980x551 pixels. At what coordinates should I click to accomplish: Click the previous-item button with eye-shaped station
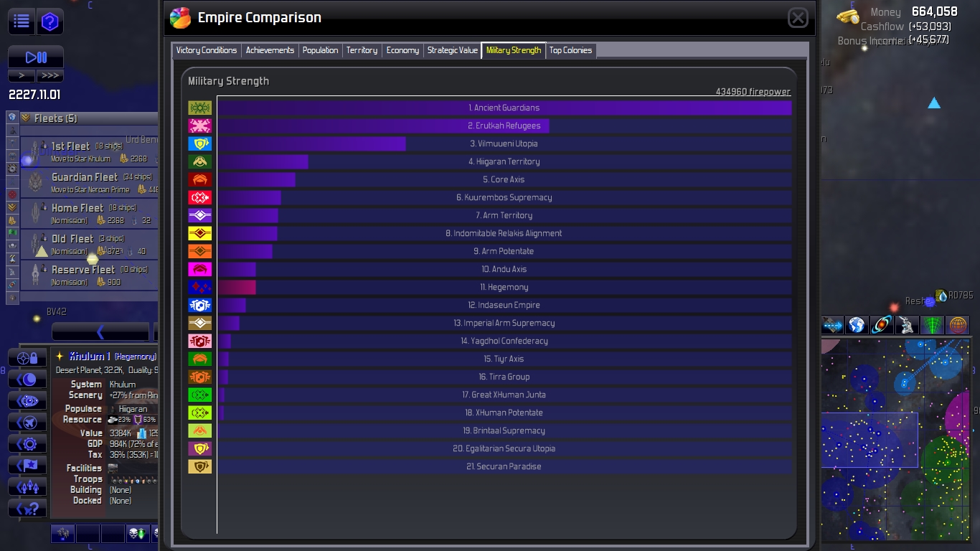coord(27,401)
